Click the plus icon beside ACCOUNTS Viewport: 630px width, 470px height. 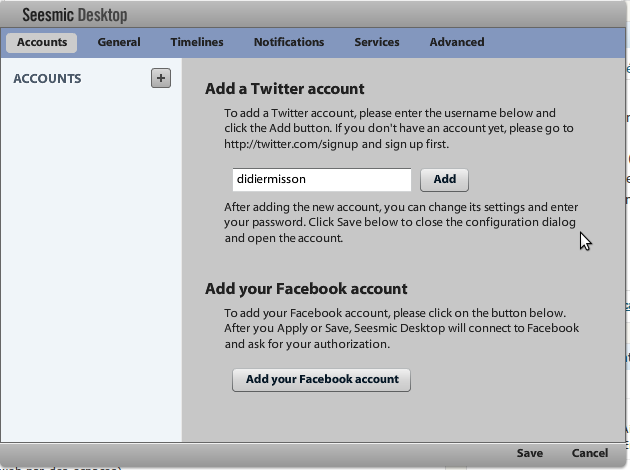point(161,78)
